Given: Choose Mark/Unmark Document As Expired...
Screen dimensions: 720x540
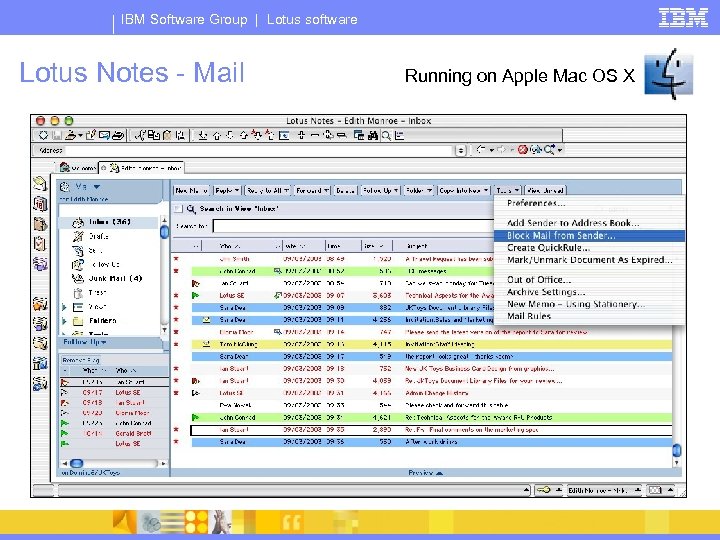Looking at the screenshot, I should coord(590,260).
